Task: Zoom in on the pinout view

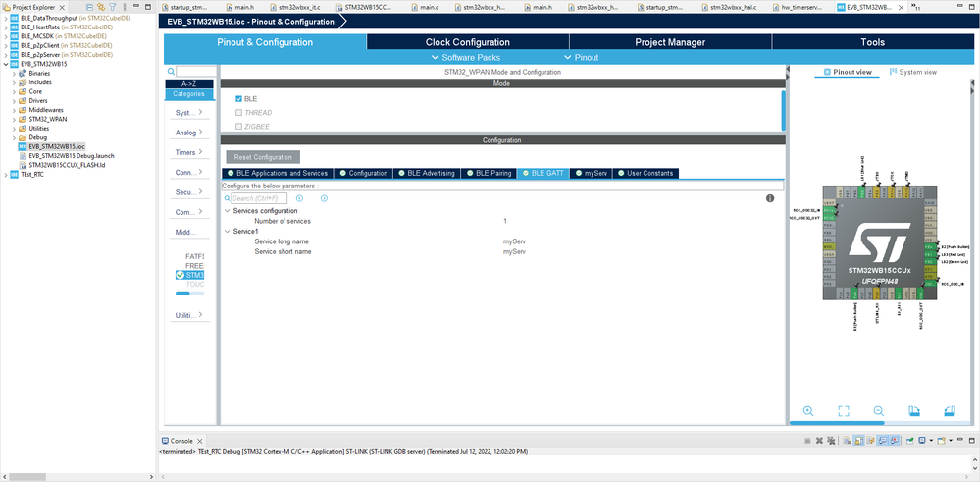Action: click(x=807, y=410)
